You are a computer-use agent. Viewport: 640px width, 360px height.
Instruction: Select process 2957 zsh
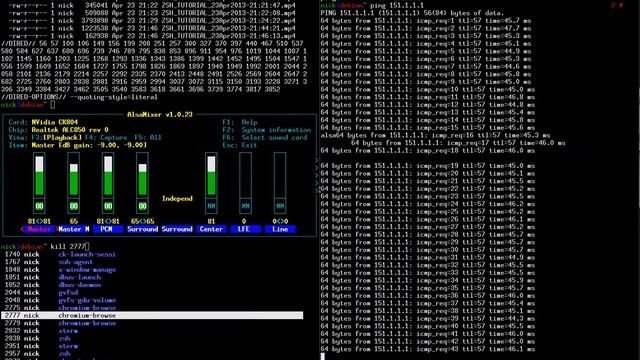pyautogui.click(x=38, y=354)
